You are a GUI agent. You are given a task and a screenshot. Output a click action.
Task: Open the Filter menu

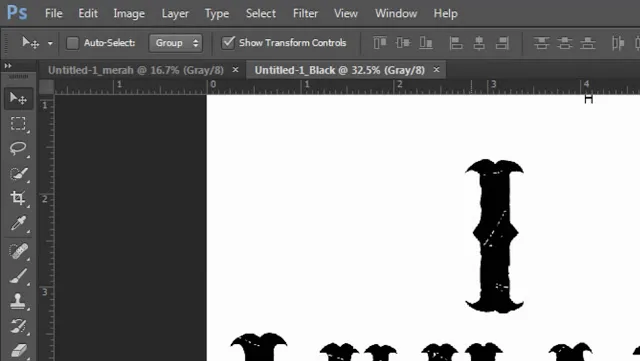305,13
